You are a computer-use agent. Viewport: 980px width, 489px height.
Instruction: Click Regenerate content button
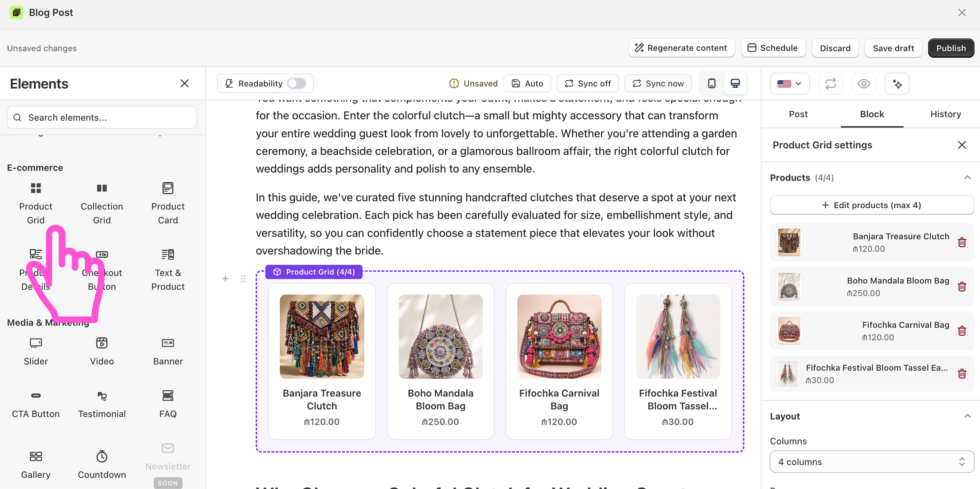point(681,48)
